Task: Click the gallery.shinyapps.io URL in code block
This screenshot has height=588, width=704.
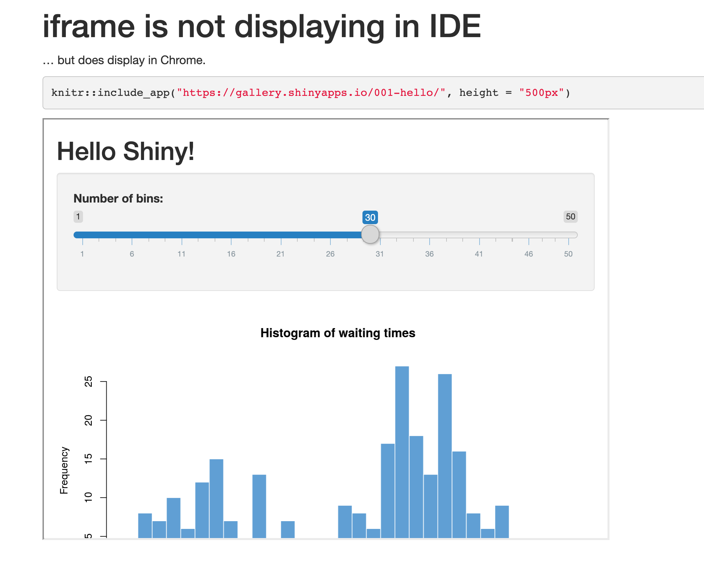Action: click(x=311, y=92)
